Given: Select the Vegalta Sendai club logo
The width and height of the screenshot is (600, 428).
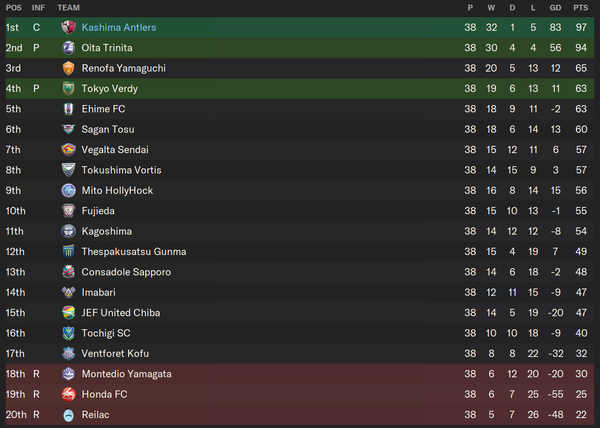Looking at the screenshot, I should [x=68, y=150].
